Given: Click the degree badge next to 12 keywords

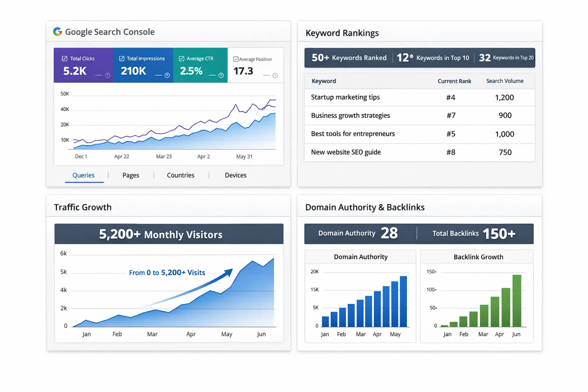Looking at the screenshot, I should click(x=410, y=55).
